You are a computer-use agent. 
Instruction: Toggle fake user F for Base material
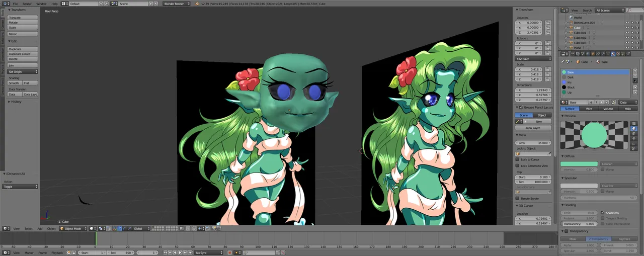pyautogui.click(x=596, y=102)
